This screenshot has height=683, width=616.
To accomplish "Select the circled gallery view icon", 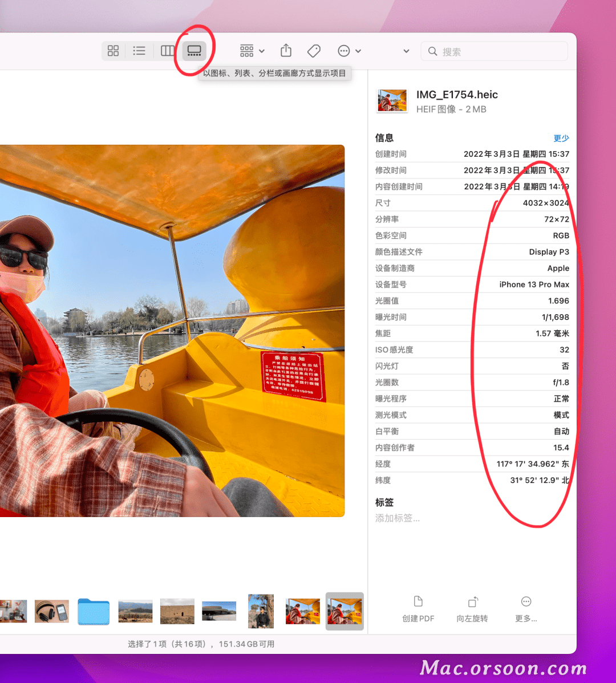I will pyautogui.click(x=194, y=51).
